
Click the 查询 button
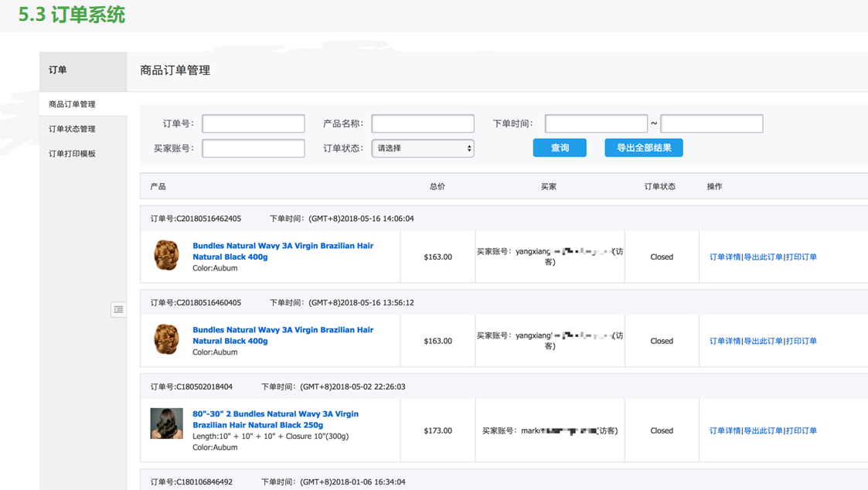[x=560, y=148]
